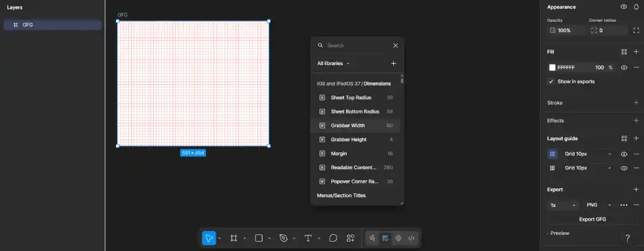This screenshot has height=251, width=644.
Task: Toggle Appearance layer visibility eye
Action: click(624, 7)
